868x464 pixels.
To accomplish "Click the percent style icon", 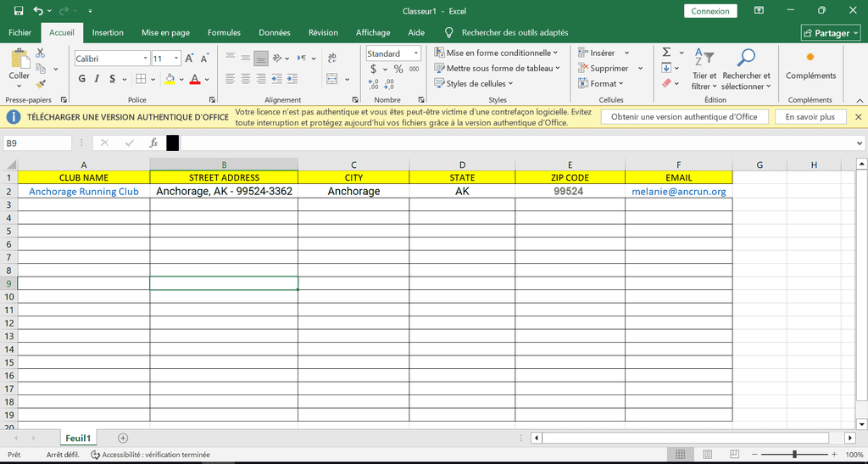I will [x=398, y=69].
